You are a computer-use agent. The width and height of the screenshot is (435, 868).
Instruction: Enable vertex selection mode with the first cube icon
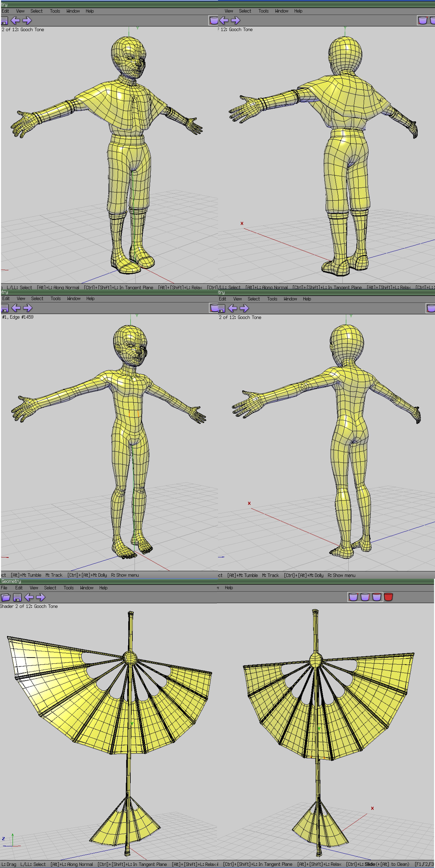[x=353, y=597]
